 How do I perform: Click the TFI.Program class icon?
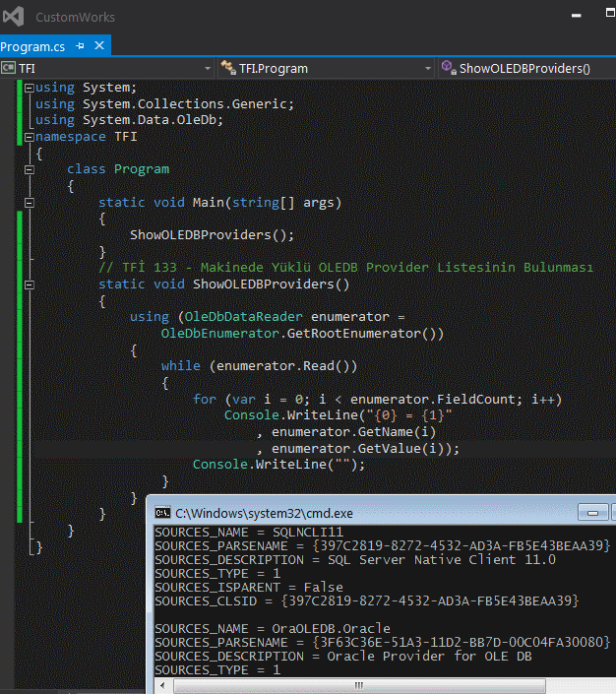pos(228,68)
